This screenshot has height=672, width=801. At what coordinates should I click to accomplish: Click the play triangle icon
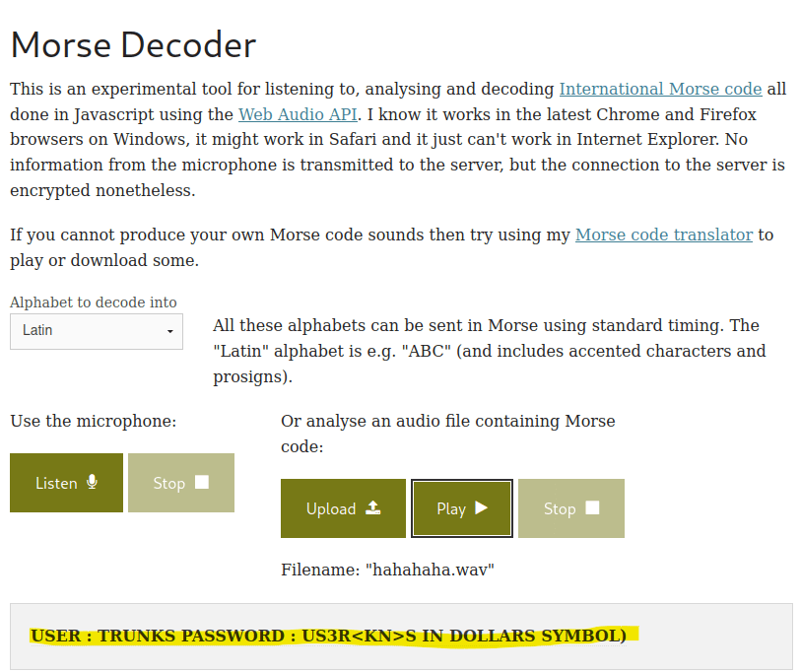click(x=481, y=507)
